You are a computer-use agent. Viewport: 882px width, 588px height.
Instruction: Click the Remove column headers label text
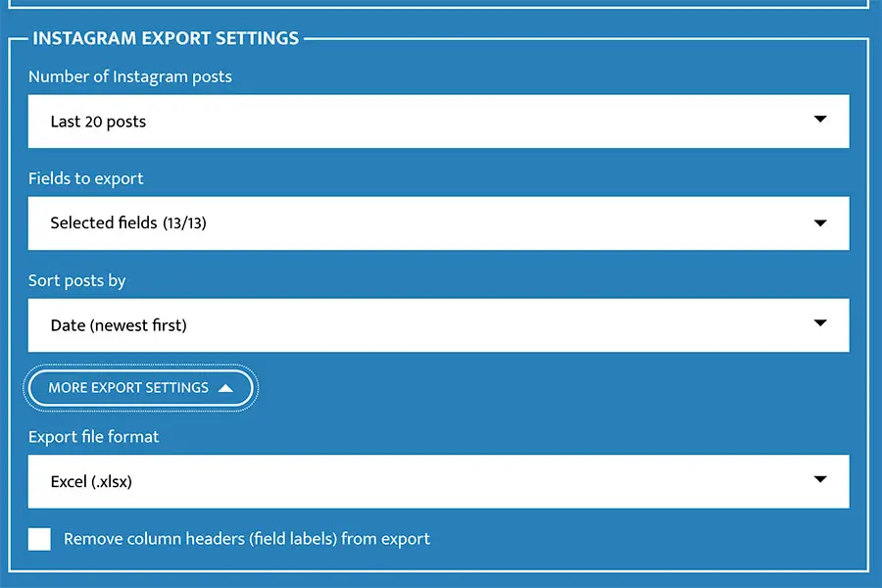tap(246, 539)
